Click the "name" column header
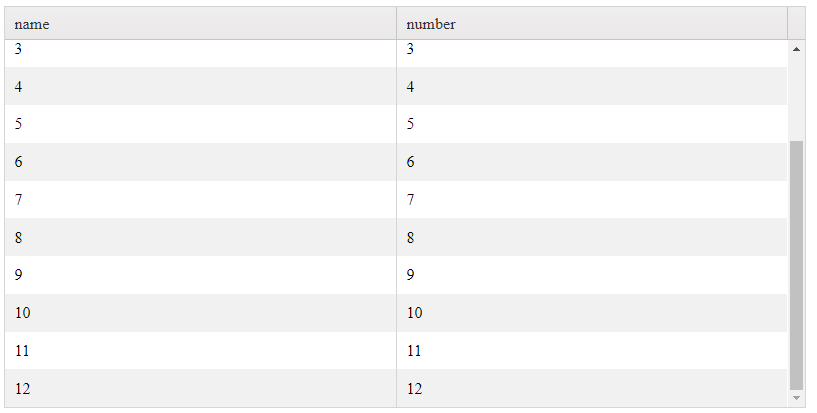The height and width of the screenshot is (413, 817). pos(200,24)
